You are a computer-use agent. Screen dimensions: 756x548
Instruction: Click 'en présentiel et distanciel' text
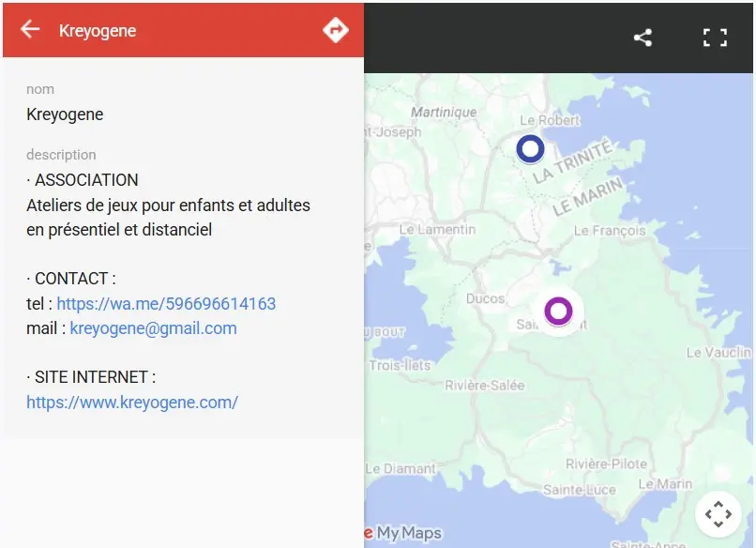[119, 230]
